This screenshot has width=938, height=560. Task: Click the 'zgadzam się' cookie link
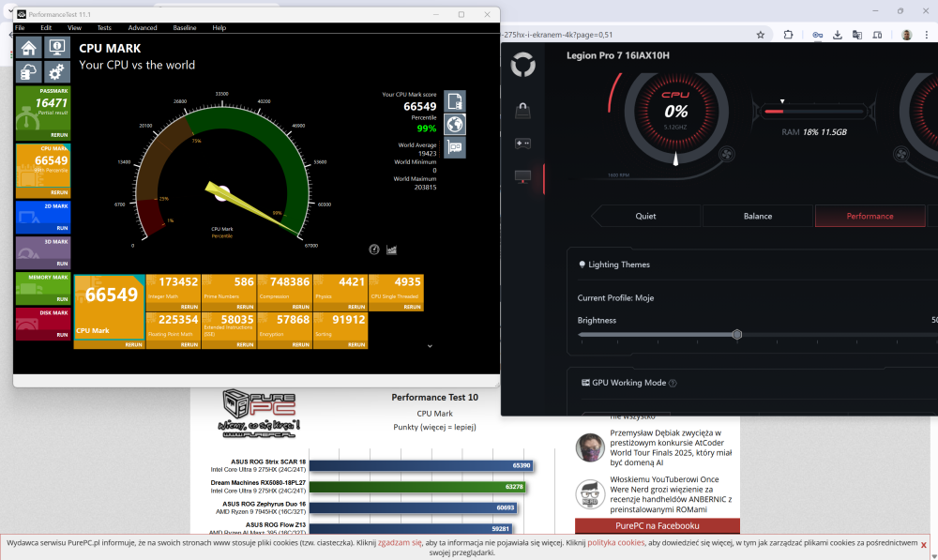400,542
